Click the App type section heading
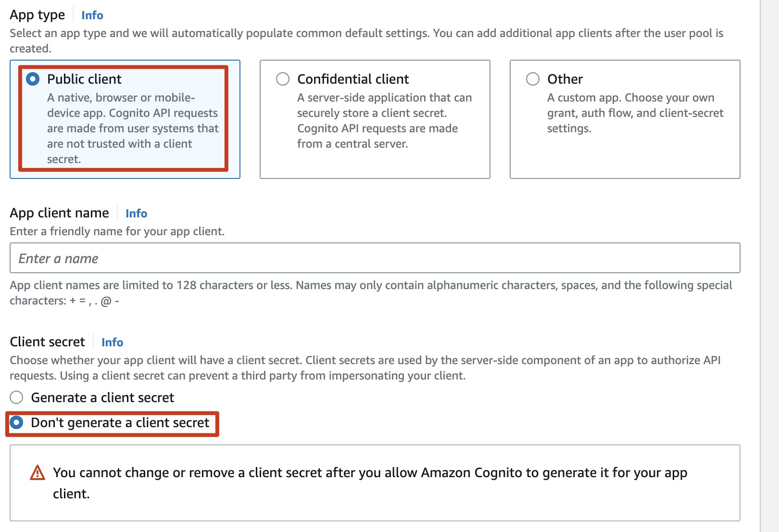The image size is (779, 532). (38, 15)
